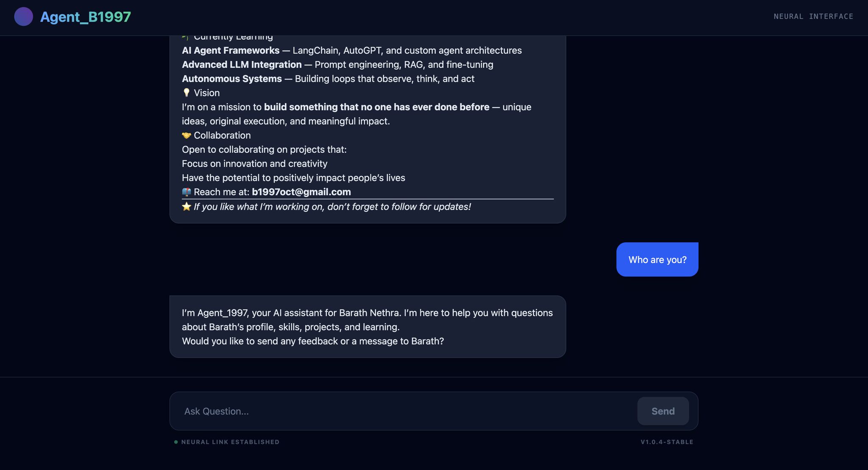868x470 pixels.
Task: Click the Agent_1997 introduction reply message
Action: click(x=367, y=320)
